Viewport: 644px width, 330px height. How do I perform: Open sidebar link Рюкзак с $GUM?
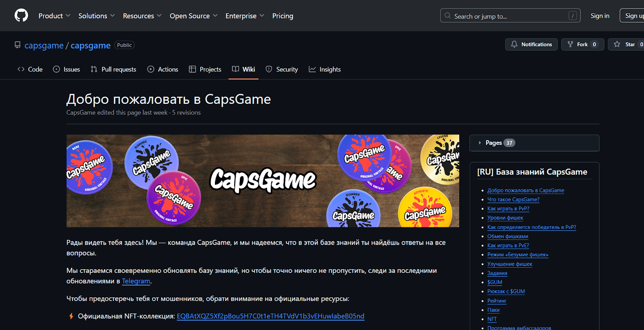click(506, 292)
